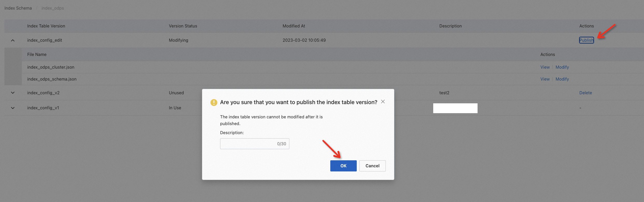Click the Index Table Version column header

(46, 26)
